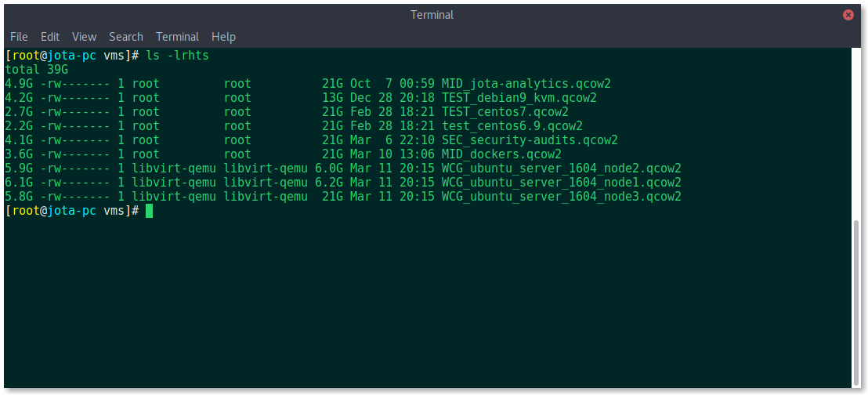
Task: Click the test_centos6.9.qcow2 filename
Action: point(512,126)
